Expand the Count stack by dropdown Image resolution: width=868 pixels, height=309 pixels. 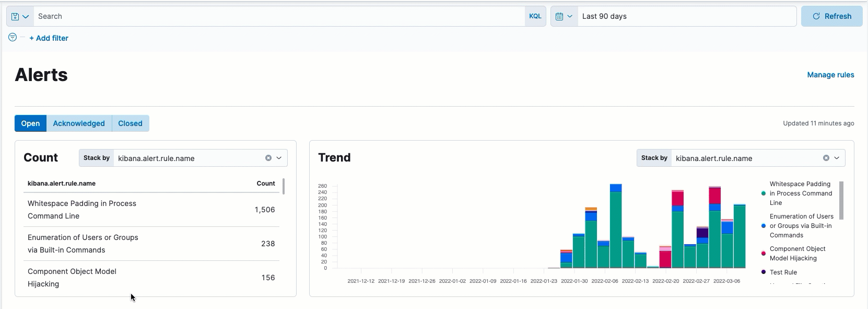click(279, 158)
